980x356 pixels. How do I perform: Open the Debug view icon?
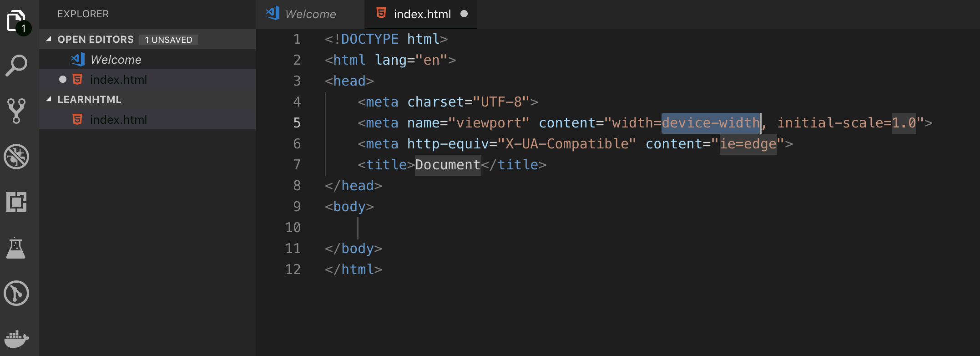click(16, 157)
